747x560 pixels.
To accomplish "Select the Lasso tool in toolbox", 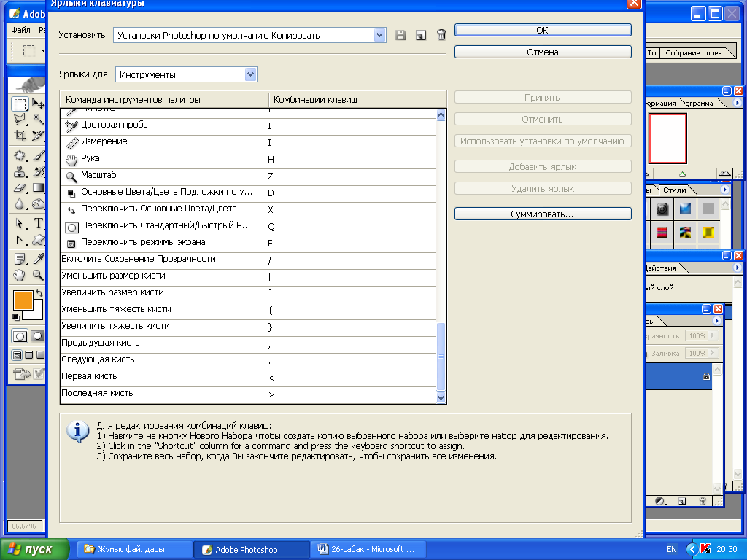I will click(20, 119).
